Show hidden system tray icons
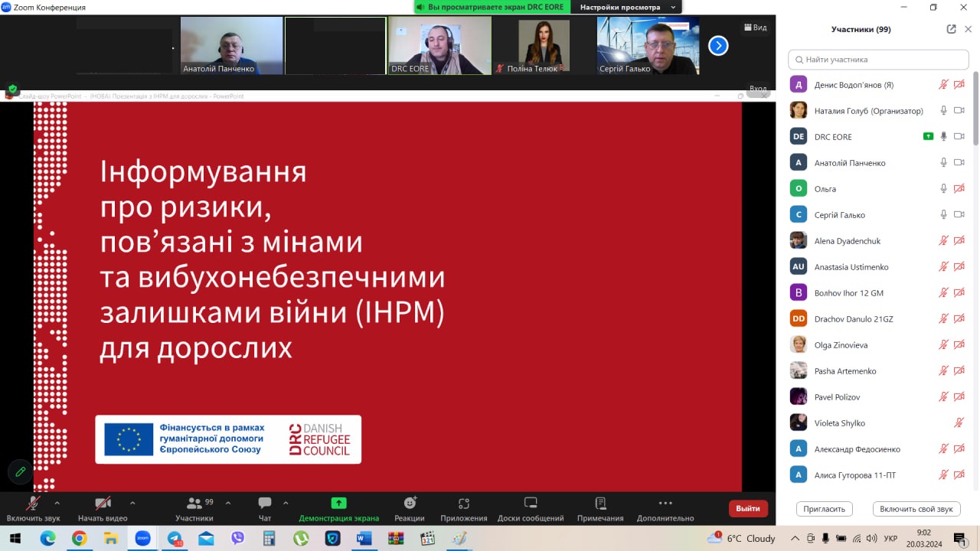980x551 pixels. 795,538
